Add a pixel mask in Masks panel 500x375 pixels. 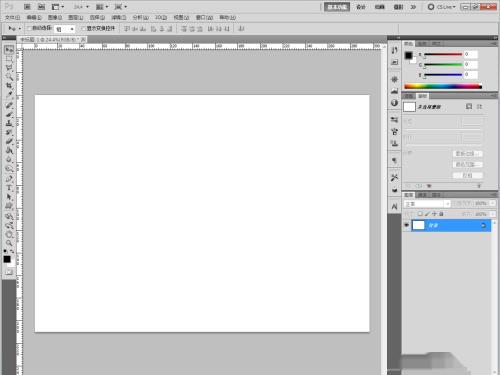pyautogui.click(x=469, y=106)
